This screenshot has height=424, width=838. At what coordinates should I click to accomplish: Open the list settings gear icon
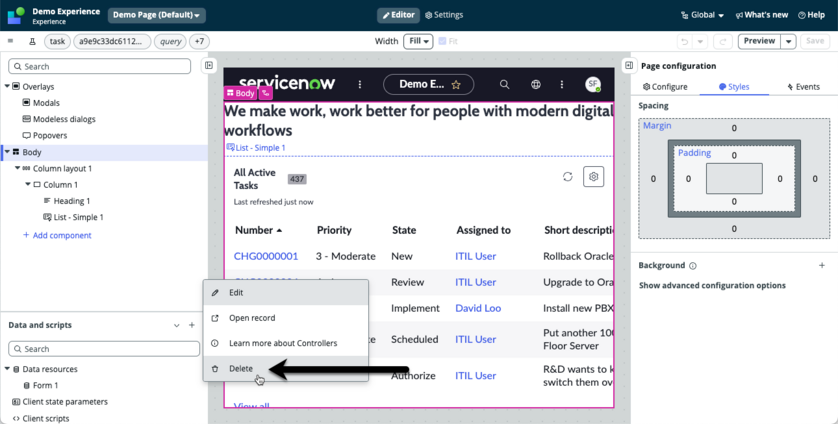(x=593, y=176)
